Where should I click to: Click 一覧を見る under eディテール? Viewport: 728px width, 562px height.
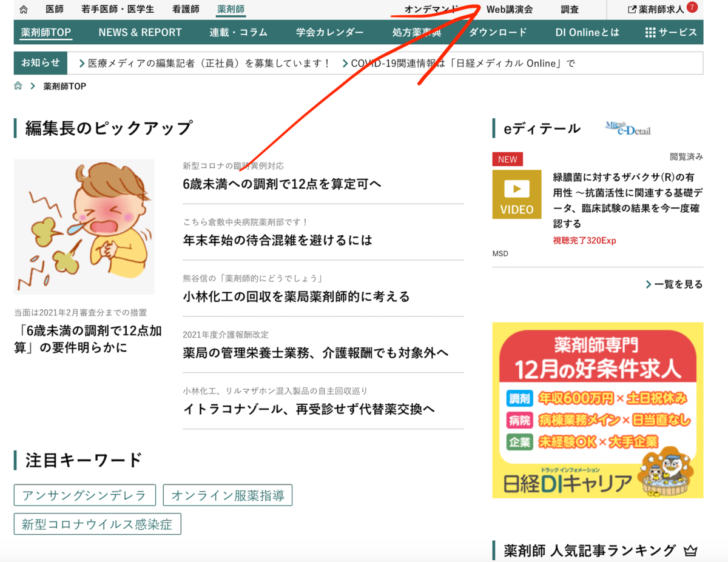[679, 284]
